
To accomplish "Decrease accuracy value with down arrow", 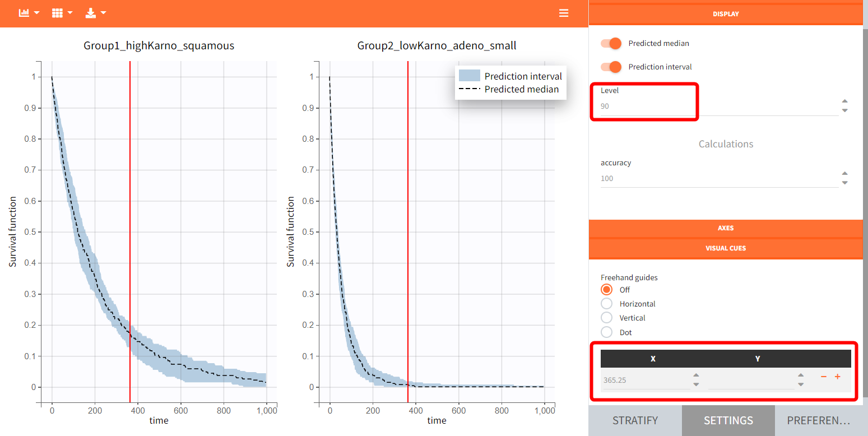I will click(x=845, y=183).
